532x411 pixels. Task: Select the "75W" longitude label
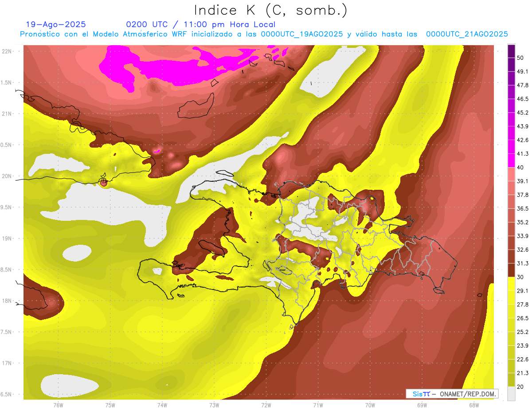[x=110, y=405]
